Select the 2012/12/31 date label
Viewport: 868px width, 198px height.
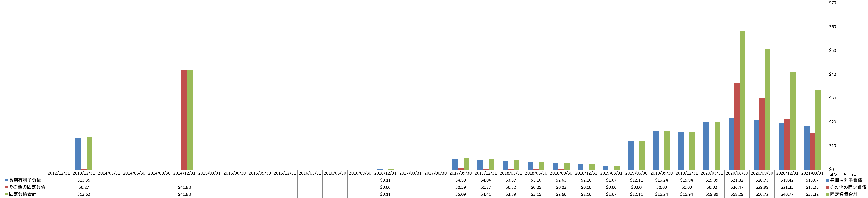[x=59, y=173]
